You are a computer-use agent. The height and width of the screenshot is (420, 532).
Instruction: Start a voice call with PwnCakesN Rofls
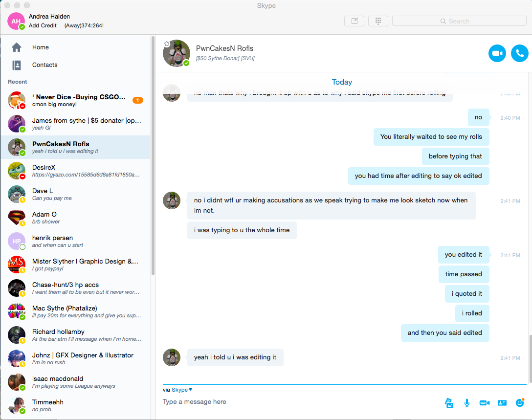pos(519,53)
